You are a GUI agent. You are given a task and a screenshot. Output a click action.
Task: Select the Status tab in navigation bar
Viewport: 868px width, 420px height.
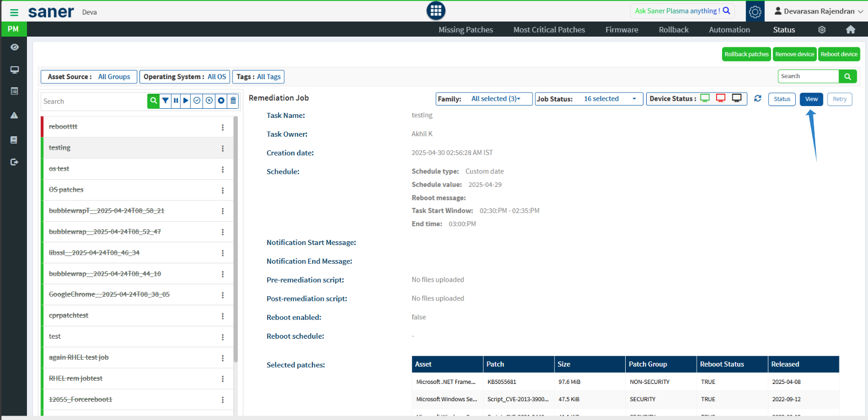(784, 30)
